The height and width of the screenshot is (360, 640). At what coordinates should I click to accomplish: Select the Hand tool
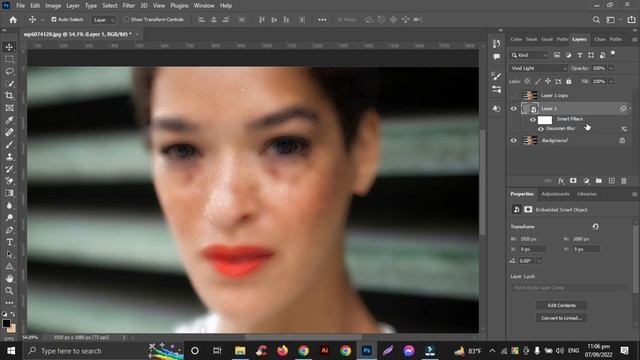[x=9, y=279]
